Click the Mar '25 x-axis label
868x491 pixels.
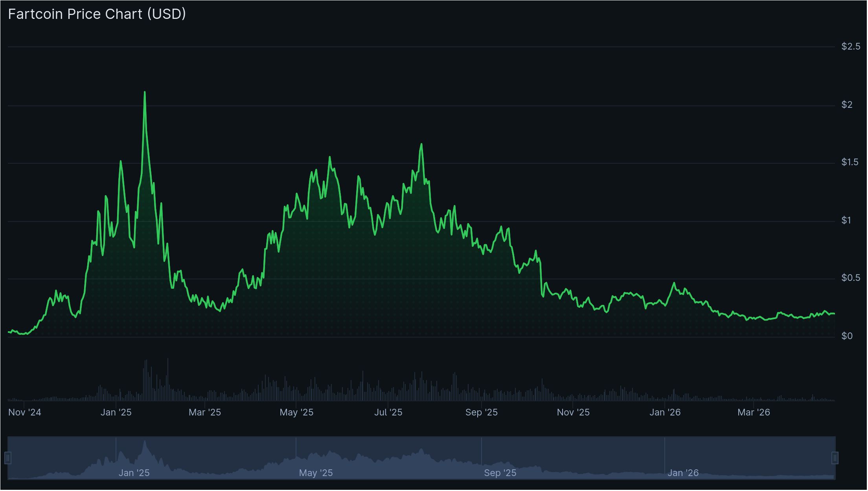[x=205, y=412]
